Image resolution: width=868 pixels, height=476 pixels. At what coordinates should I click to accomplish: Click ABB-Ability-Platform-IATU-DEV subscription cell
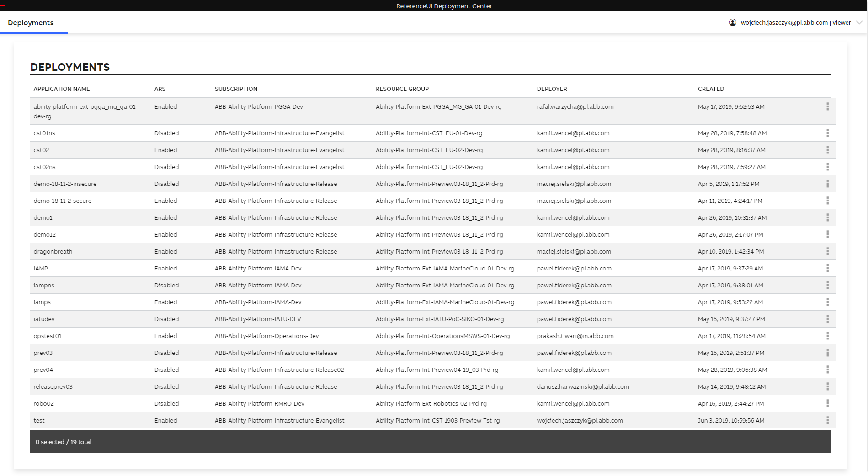pos(258,319)
